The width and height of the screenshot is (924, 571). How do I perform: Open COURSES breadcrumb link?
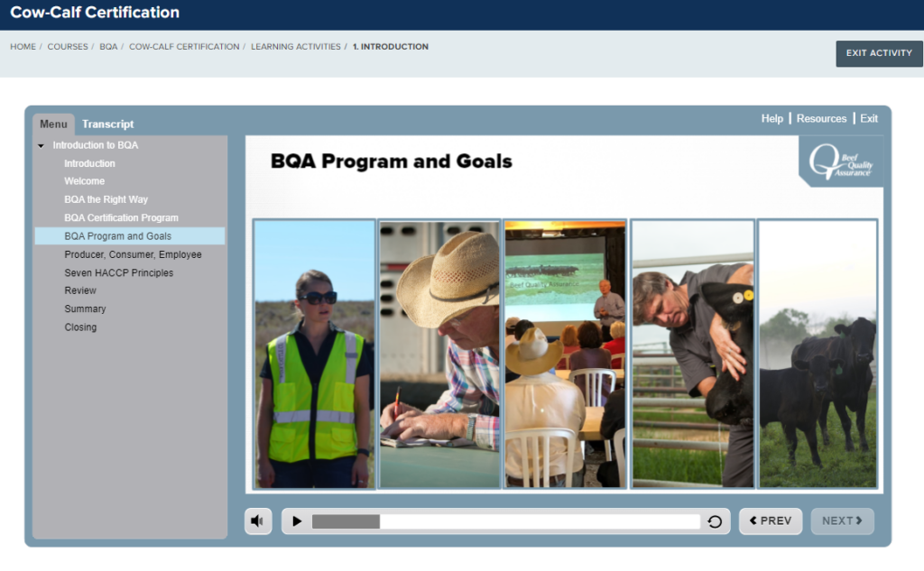(68, 47)
